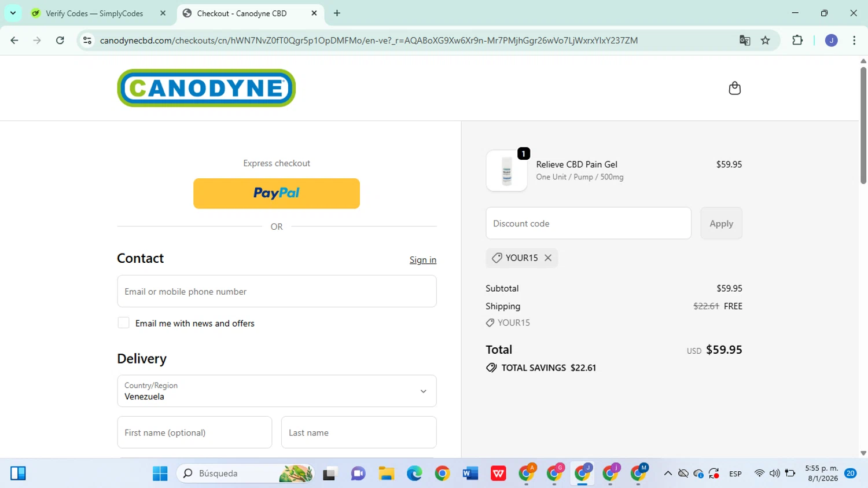This screenshot has height=488, width=868.
Task: Open WPS Office from taskbar
Action: click(498, 474)
